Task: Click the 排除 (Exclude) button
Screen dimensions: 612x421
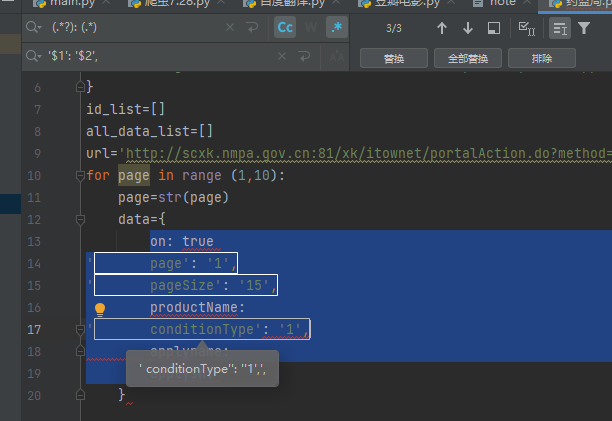Action: pos(542,59)
